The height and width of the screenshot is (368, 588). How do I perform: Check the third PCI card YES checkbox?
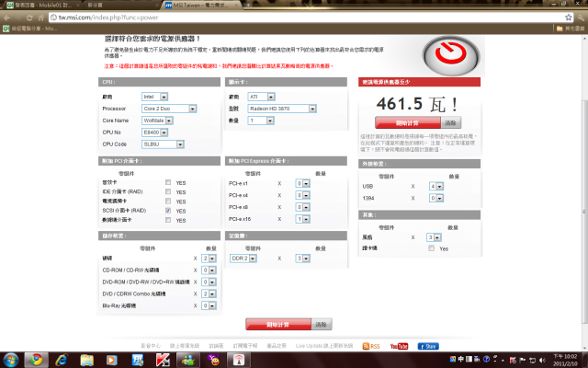(168, 201)
